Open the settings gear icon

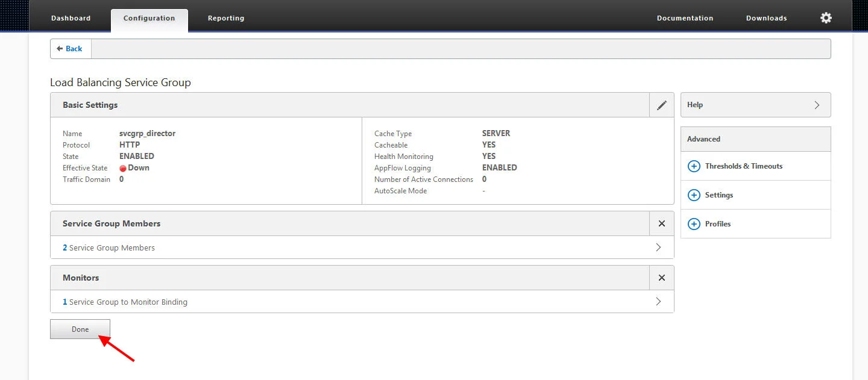pos(826,18)
